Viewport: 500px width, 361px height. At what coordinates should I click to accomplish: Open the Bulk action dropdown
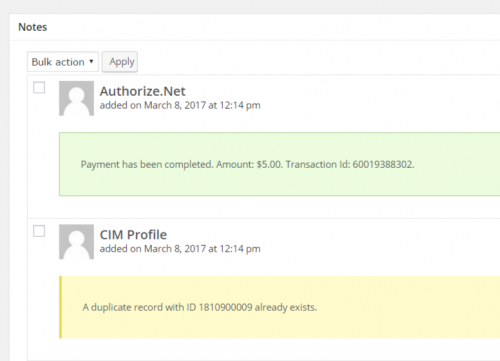tap(63, 62)
